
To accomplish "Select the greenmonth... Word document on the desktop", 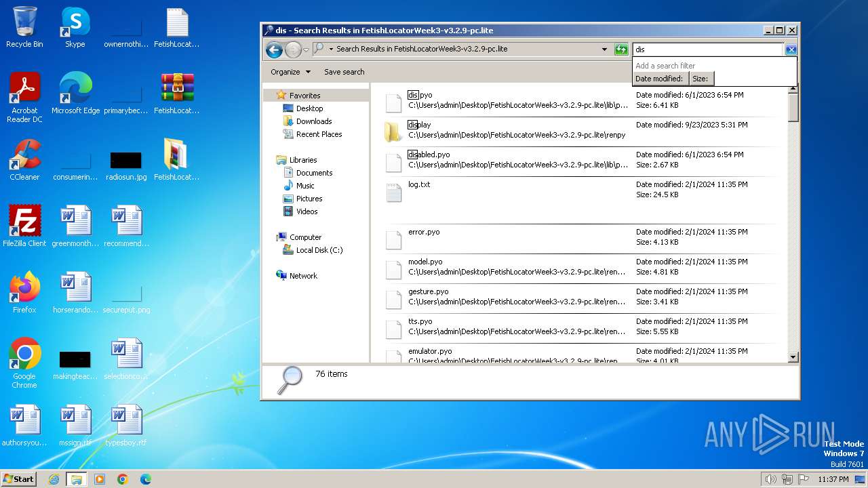I will point(75,226).
